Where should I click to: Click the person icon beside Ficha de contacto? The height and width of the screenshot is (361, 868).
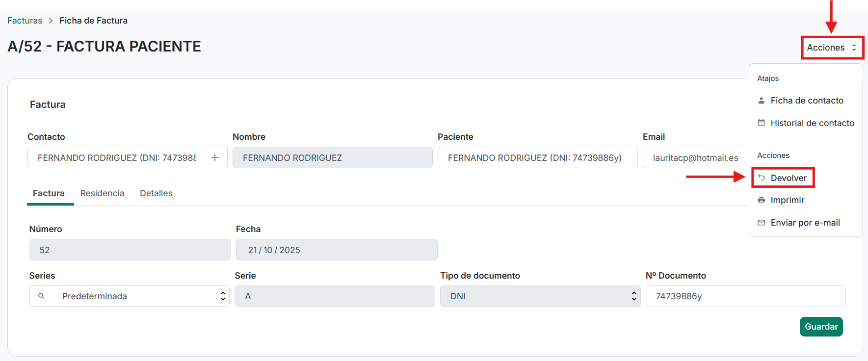click(x=762, y=101)
